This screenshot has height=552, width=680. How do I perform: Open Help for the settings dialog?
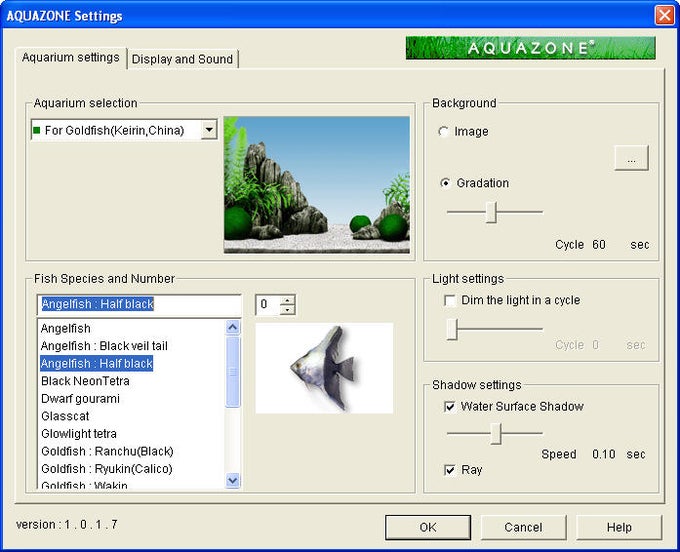point(619,527)
